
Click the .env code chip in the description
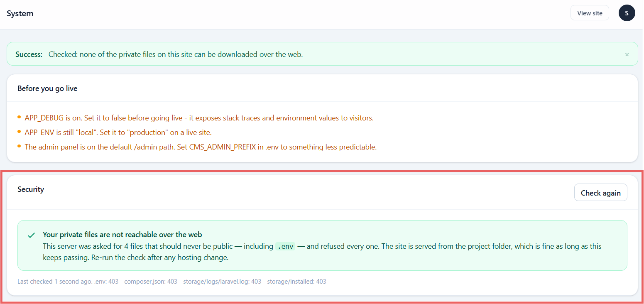285,246
